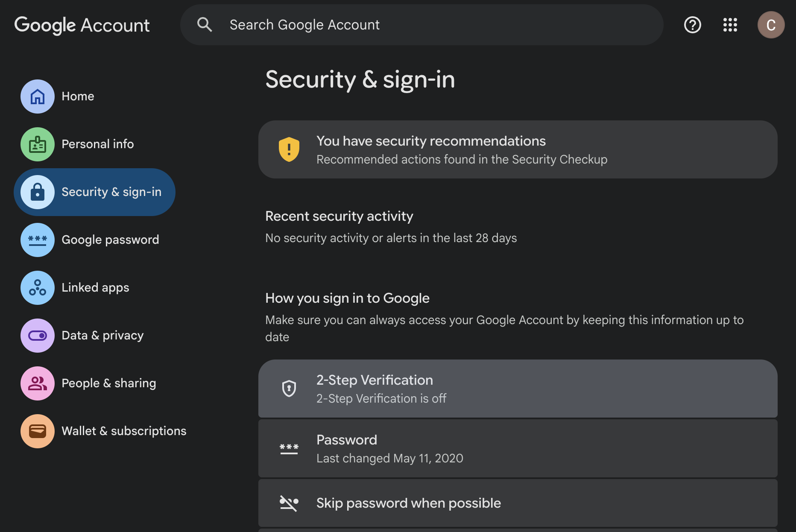Open the Help question mark icon

(x=692, y=25)
